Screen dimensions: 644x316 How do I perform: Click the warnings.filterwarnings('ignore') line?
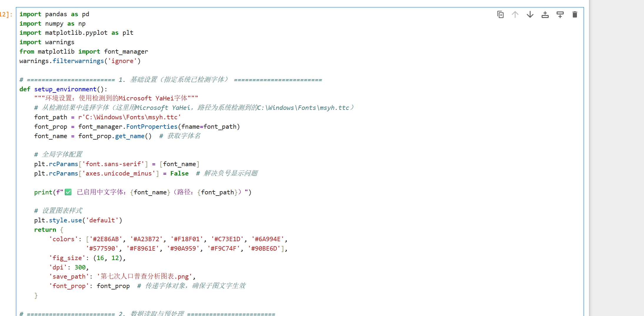click(x=80, y=61)
